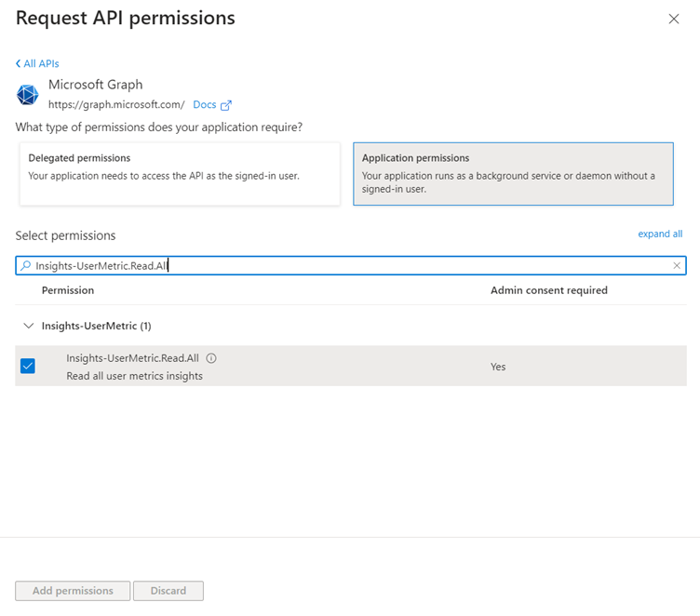Screen dimensions: 700x616
Task: Click the search magnifier icon
Action: (x=26, y=266)
